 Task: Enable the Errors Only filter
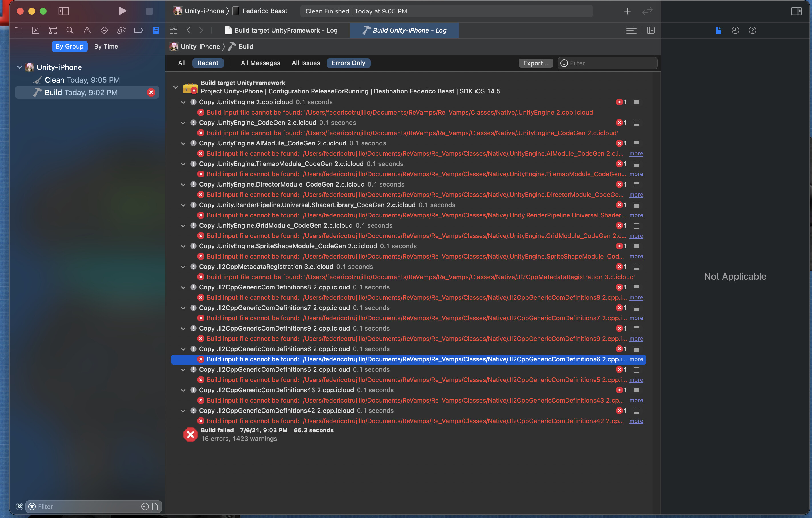point(348,63)
